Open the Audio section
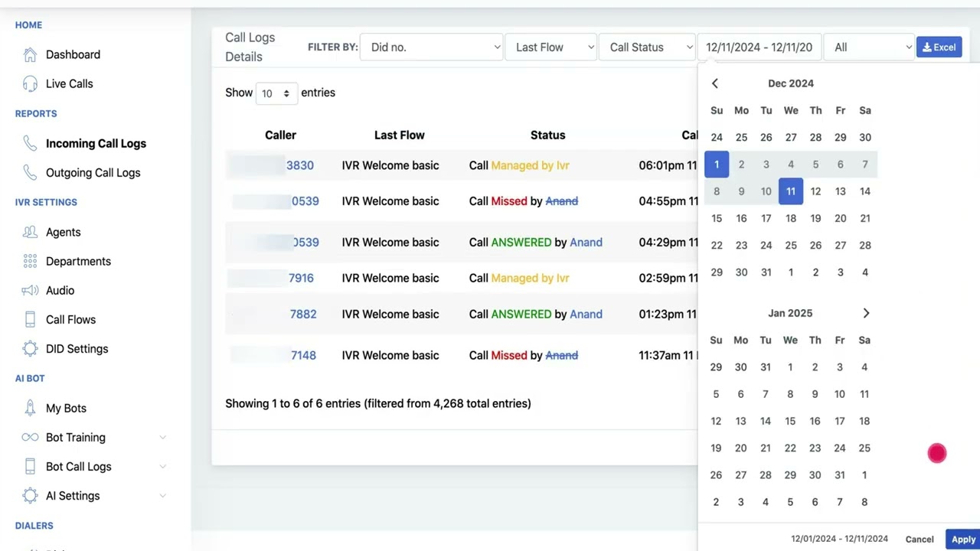The image size is (980, 551). pyautogui.click(x=60, y=290)
